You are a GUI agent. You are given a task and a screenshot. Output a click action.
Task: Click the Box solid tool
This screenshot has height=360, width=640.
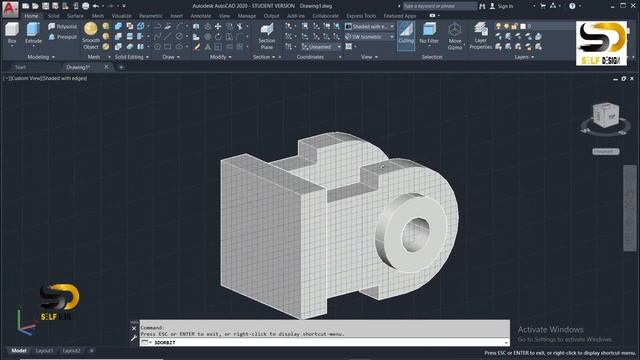(12, 33)
